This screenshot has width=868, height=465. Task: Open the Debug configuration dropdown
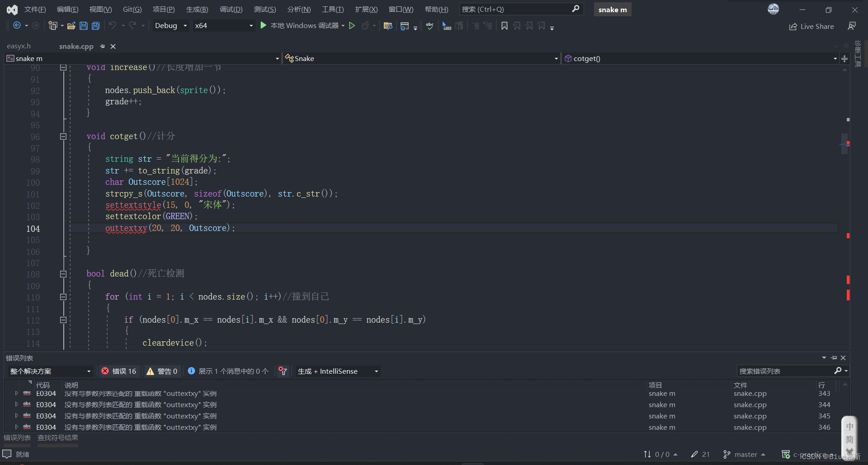pos(170,26)
